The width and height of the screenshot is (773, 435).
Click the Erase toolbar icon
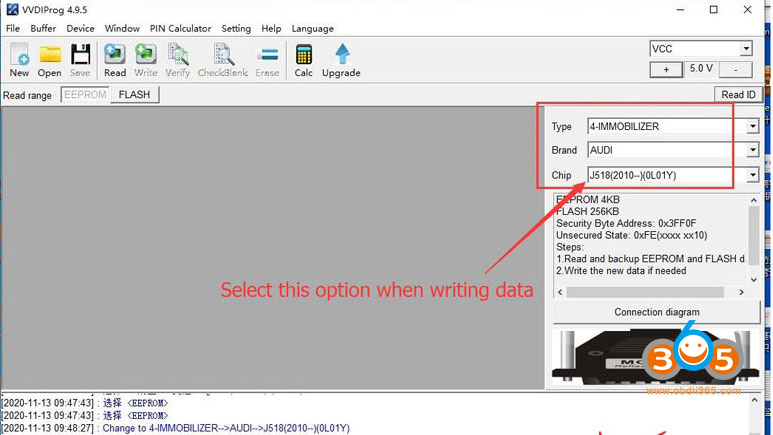[267, 60]
